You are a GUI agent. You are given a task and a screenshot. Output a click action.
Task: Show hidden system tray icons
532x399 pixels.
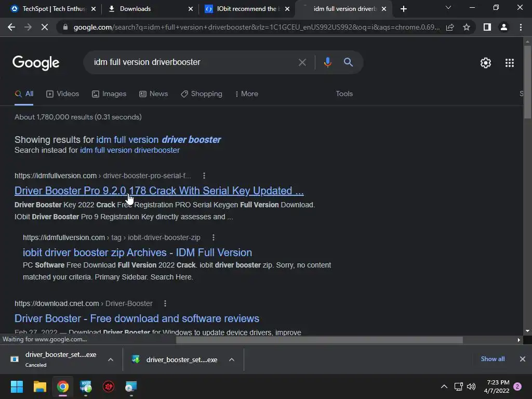coord(444,387)
